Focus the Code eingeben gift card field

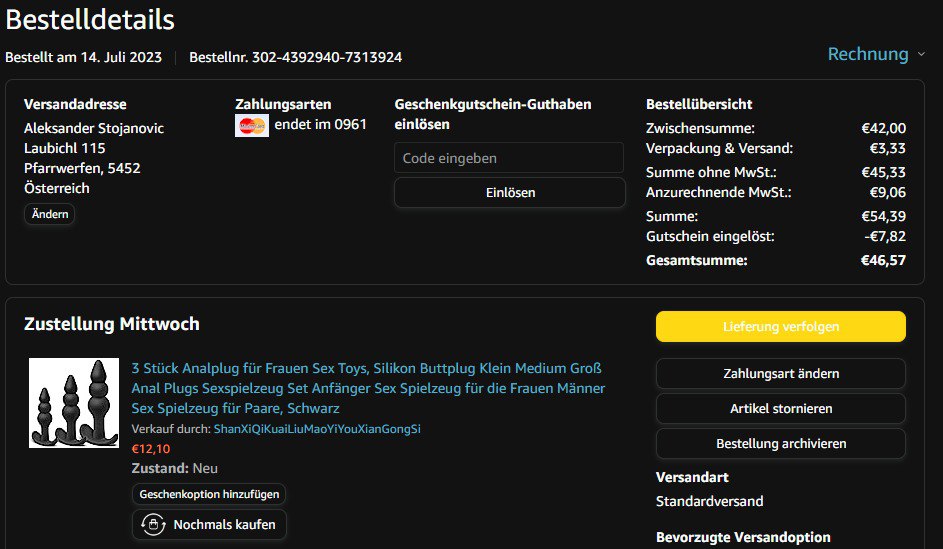pyautogui.click(x=508, y=158)
